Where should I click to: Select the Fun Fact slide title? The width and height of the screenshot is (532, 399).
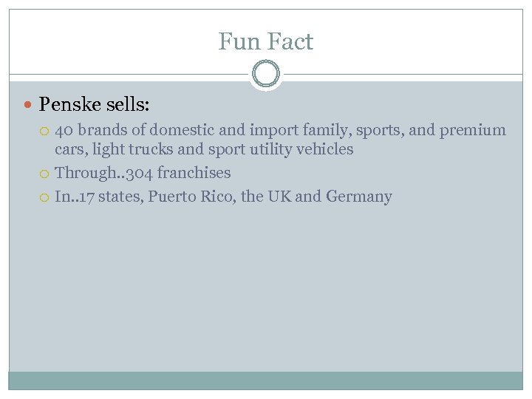point(266,41)
